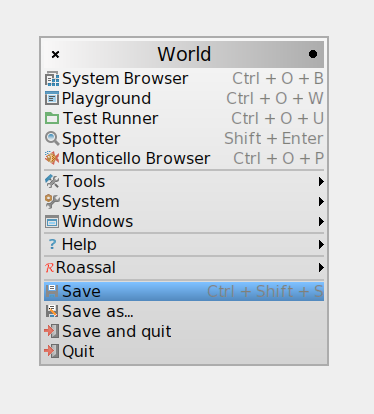Image resolution: width=374 pixels, height=414 pixels.
Task: Click the red Roassal R icon
Action: (x=49, y=268)
